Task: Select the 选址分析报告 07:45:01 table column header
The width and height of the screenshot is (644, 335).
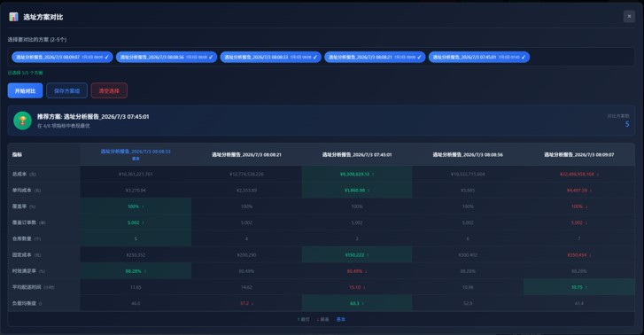Action: pyautogui.click(x=357, y=154)
